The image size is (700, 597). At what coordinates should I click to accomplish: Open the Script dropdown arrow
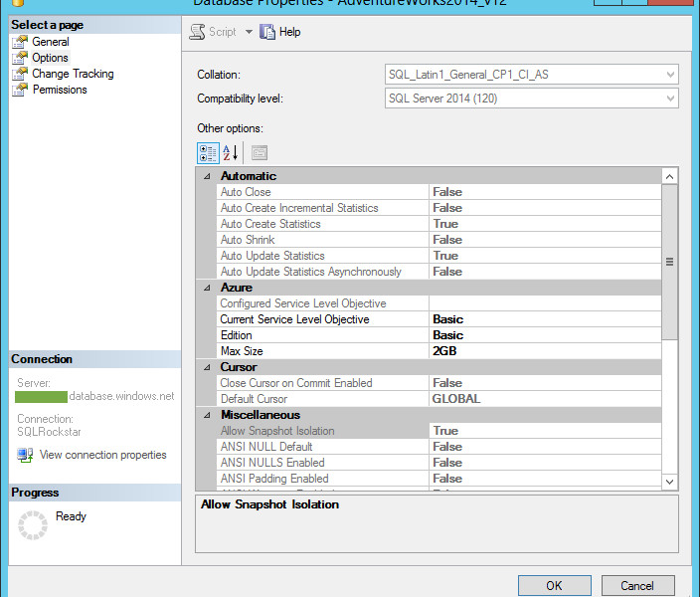tap(249, 32)
